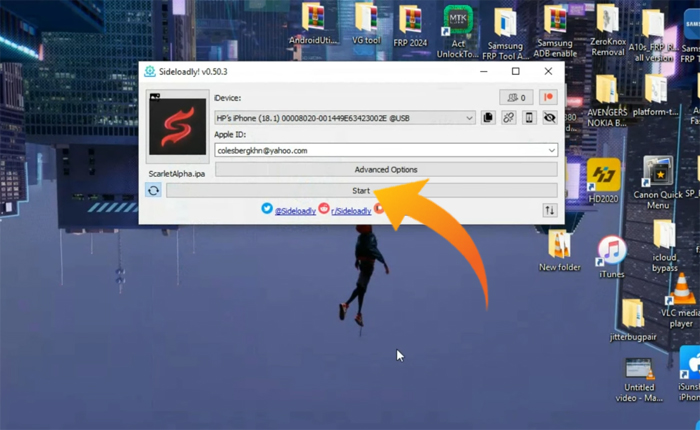This screenshot has height=430, width=700.
Task: Select the Samsung ADB enable archive
Action: point(555,31)
